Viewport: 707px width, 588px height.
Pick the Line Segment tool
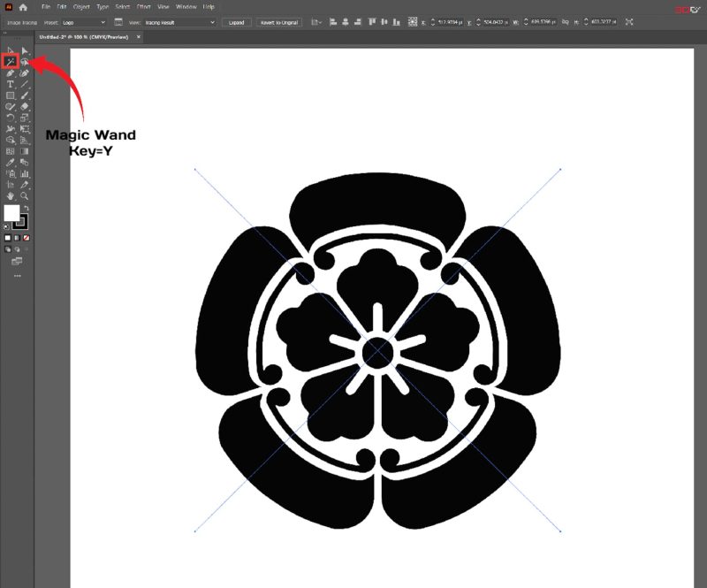coord(25,84)
